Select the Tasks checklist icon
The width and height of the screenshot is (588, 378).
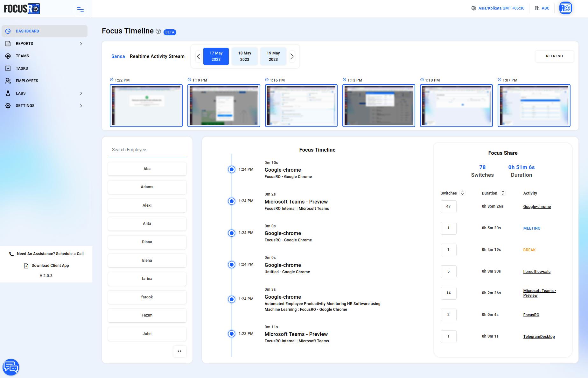[8, 68]
